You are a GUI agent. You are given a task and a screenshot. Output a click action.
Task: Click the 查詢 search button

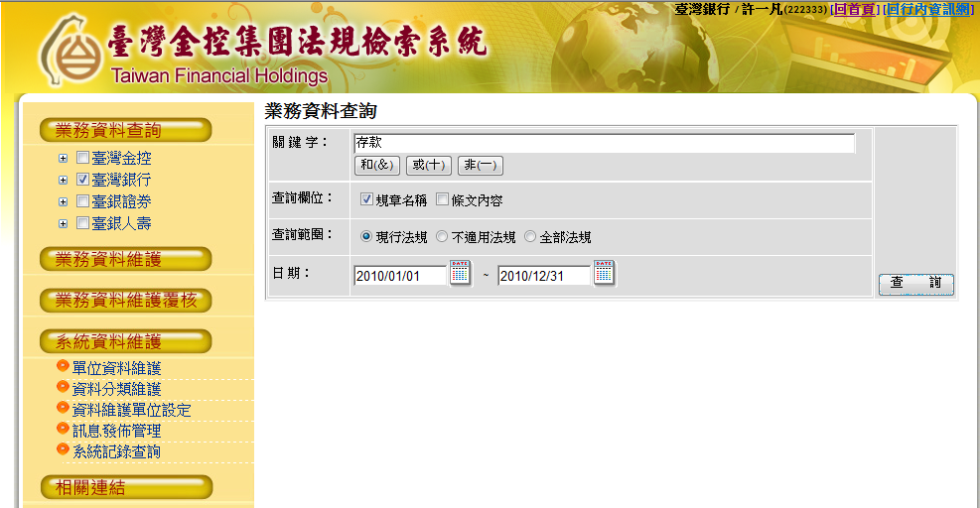click(916, 284)
